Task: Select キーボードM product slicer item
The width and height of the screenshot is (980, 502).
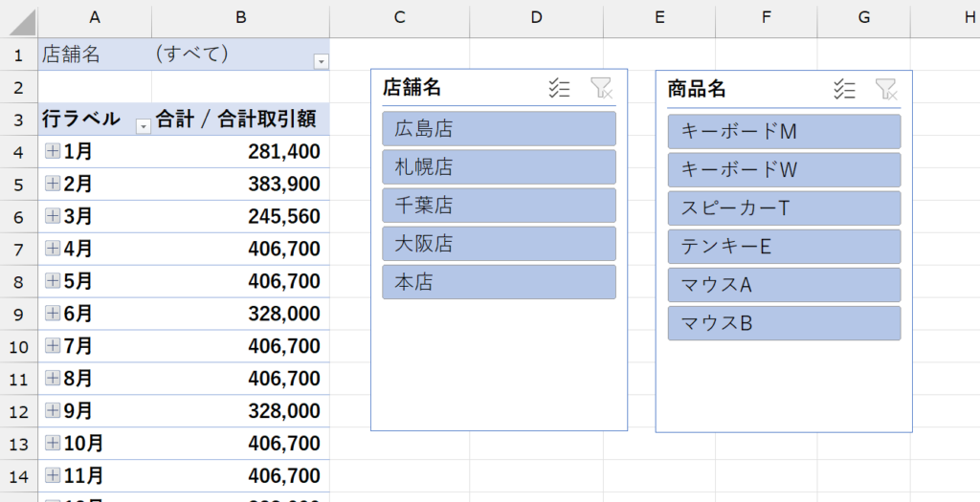Action: (x=784, y=131)
